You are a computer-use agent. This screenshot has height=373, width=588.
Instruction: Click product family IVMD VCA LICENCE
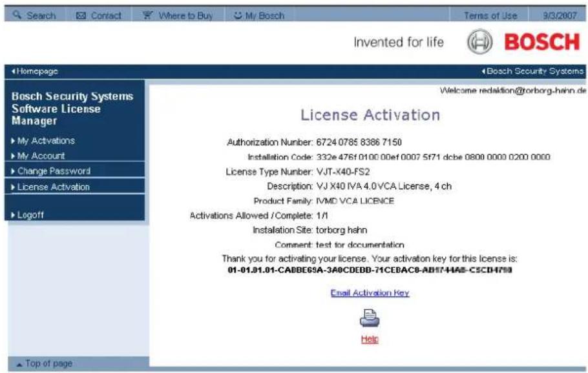355,201
